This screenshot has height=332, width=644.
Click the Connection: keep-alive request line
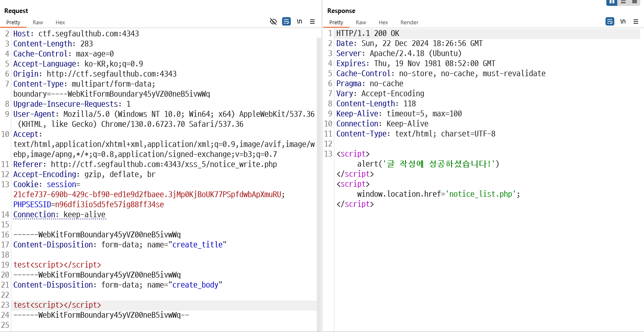pyautogui.click(x=59, y=214)
